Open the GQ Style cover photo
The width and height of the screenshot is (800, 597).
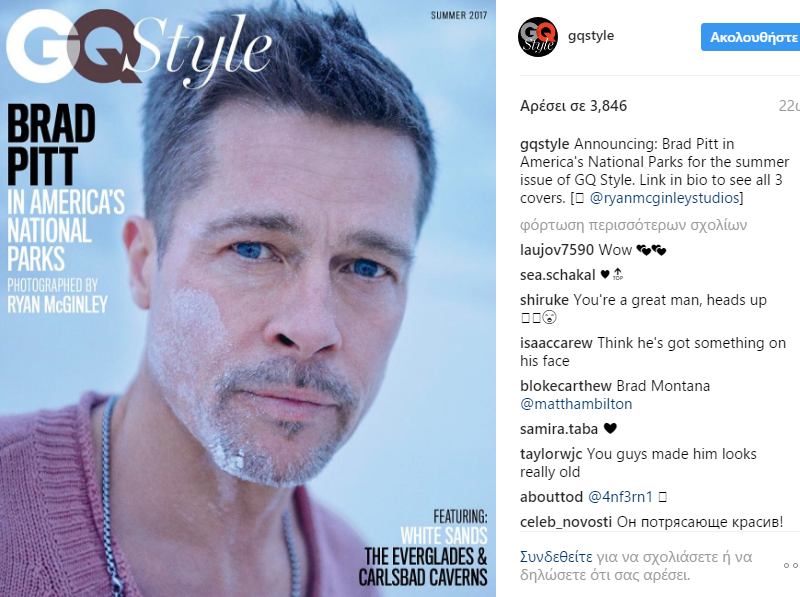coord(248,298)
